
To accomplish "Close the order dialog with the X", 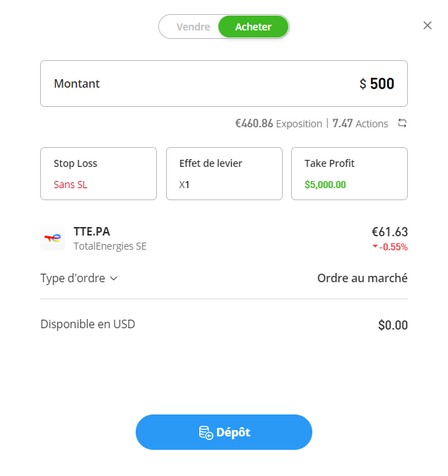I will click(427, 25).
